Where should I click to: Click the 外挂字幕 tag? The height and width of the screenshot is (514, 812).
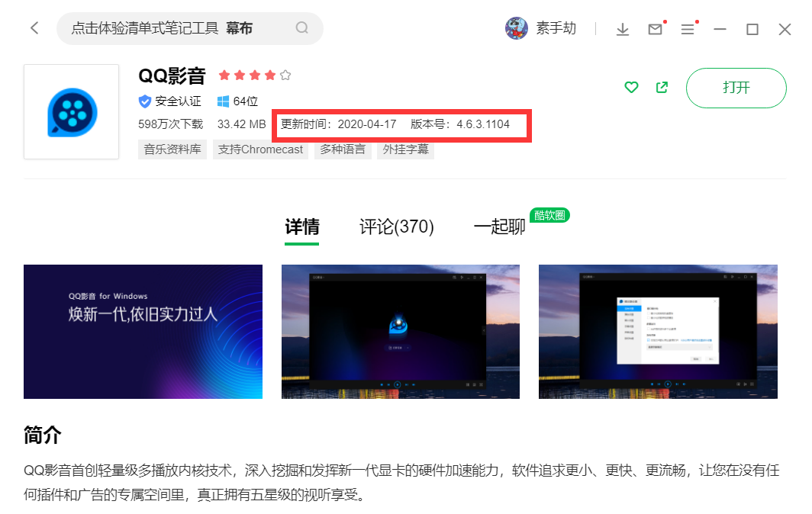click(x=405, y=149)
